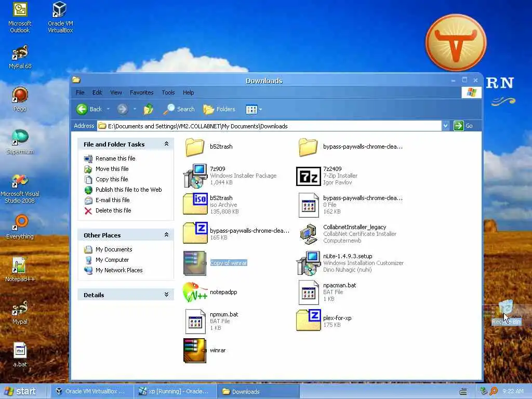Open the Tools menu
This screenshot has height=399, width=532.
pyautogui.click(x=168, y=92)
